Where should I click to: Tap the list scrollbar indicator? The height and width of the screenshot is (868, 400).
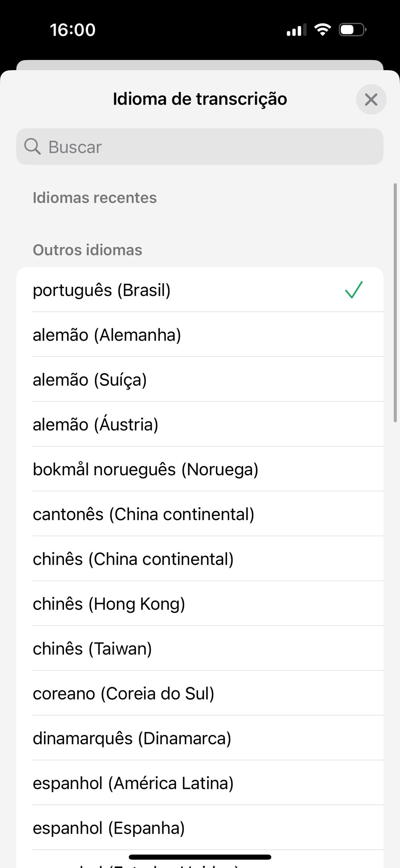[395, 303]
